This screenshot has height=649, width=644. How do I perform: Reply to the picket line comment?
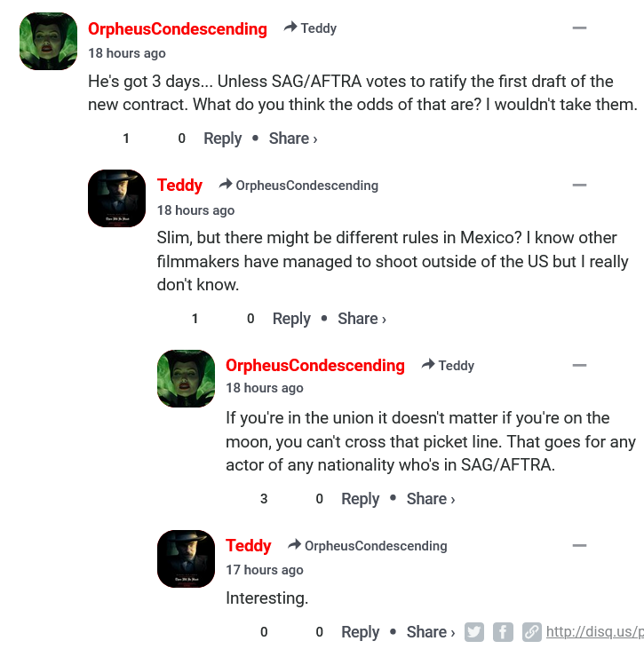pos(360,499)
